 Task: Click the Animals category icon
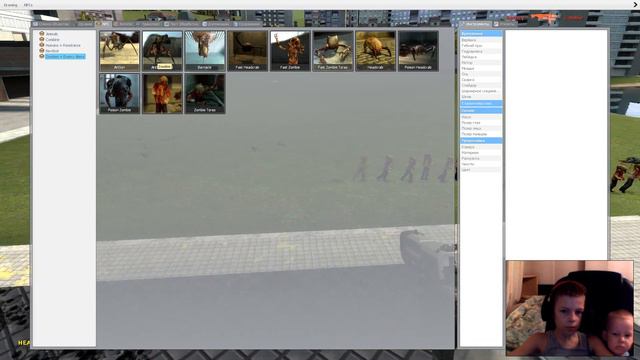pyautogui.click(x=42, y=33)
